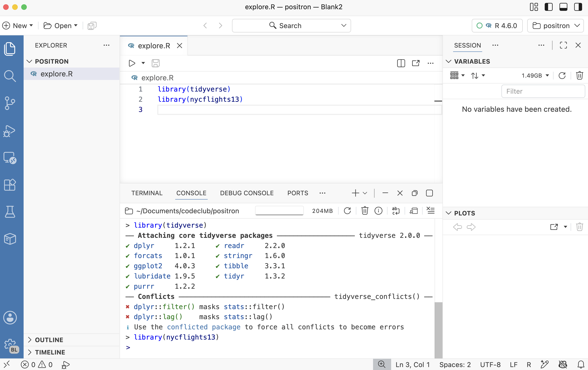
Task: Split the editor with the split icon
Action: pyautogui.click(x=401, y=63)
